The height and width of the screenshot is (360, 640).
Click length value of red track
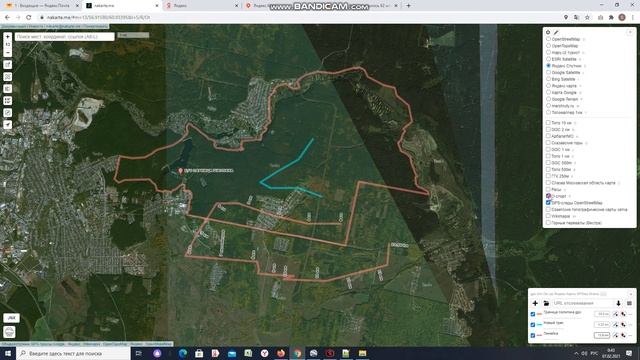click(602, 335)
